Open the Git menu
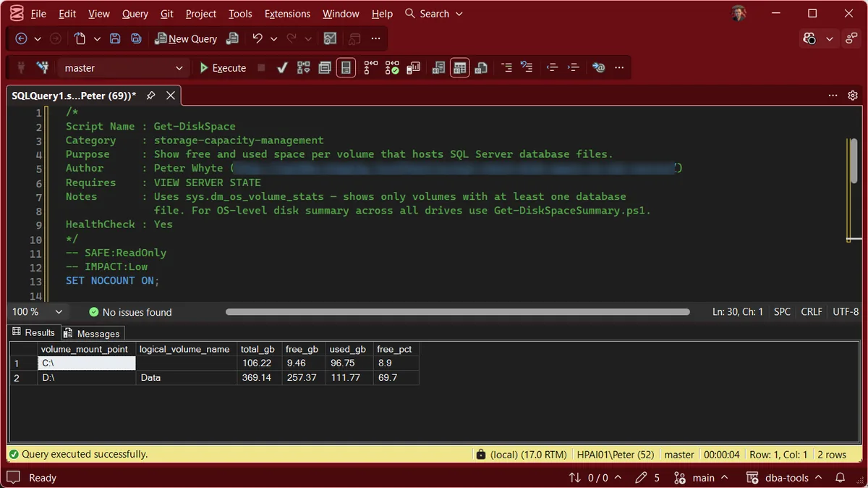The width and height of the screenshot is (868, 488). (167, 14)
